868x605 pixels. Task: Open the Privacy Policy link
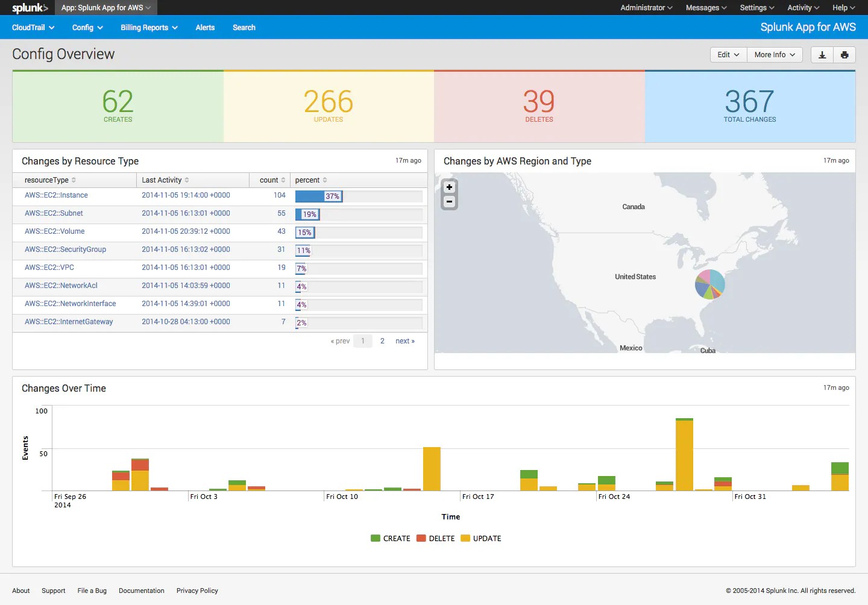[x=197, y=591]
